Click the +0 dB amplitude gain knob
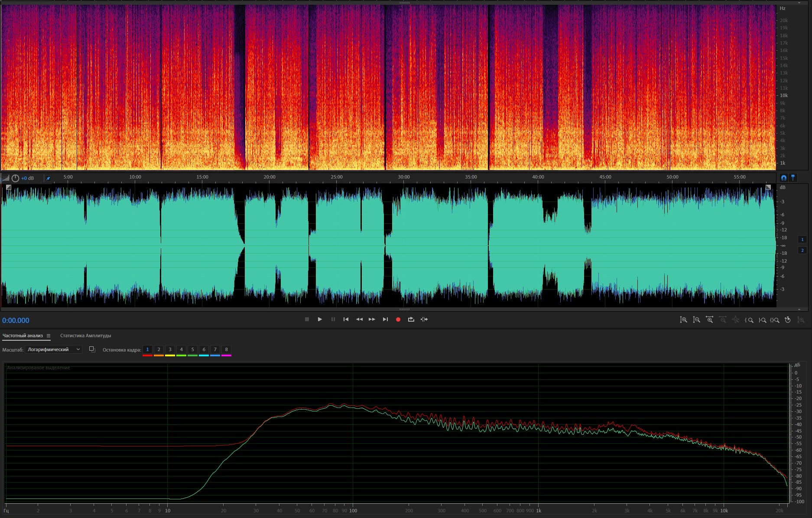This screenshot has width=812, height=518. tap(15, 178)
